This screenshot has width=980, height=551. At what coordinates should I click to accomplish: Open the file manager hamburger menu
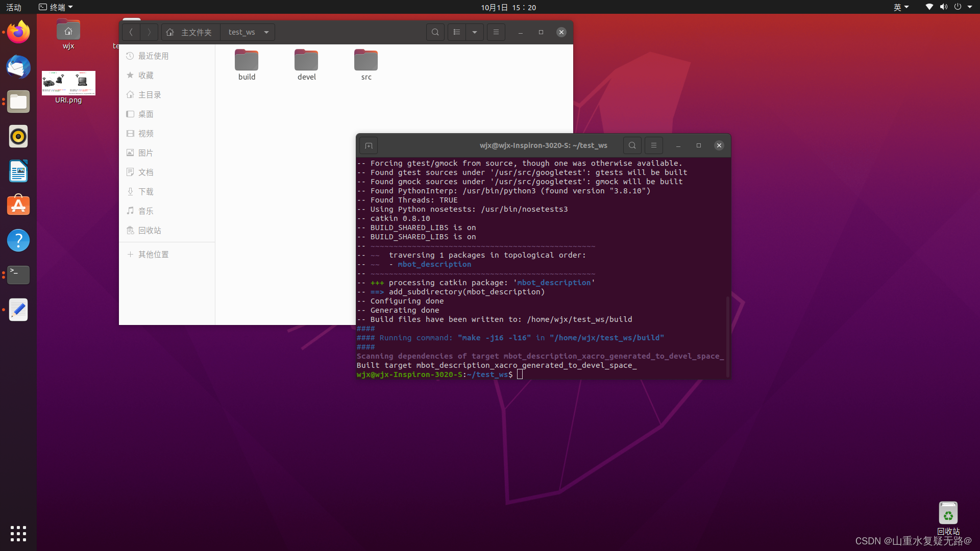point(496,32)
